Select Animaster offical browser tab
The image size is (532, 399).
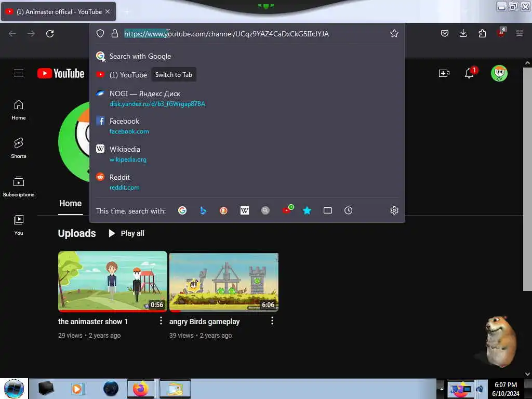[x=58, y=11]
